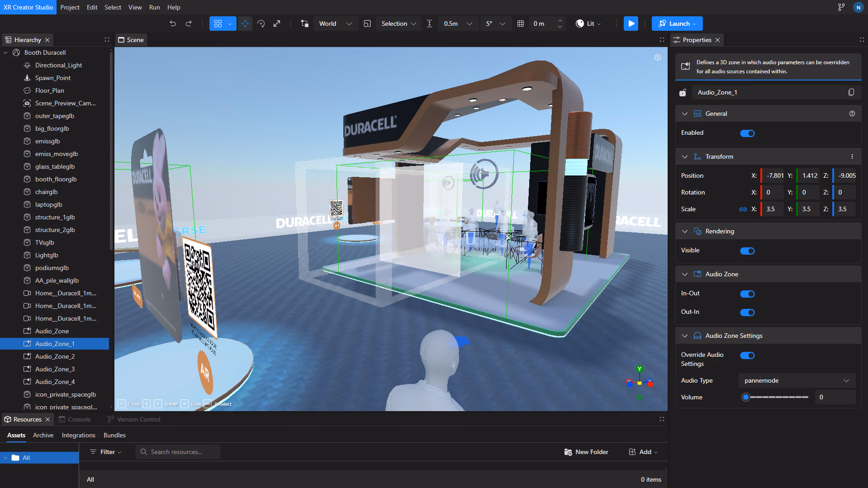Click the Add button in Resources
868x488 pixels.
(x=643, y=452)
